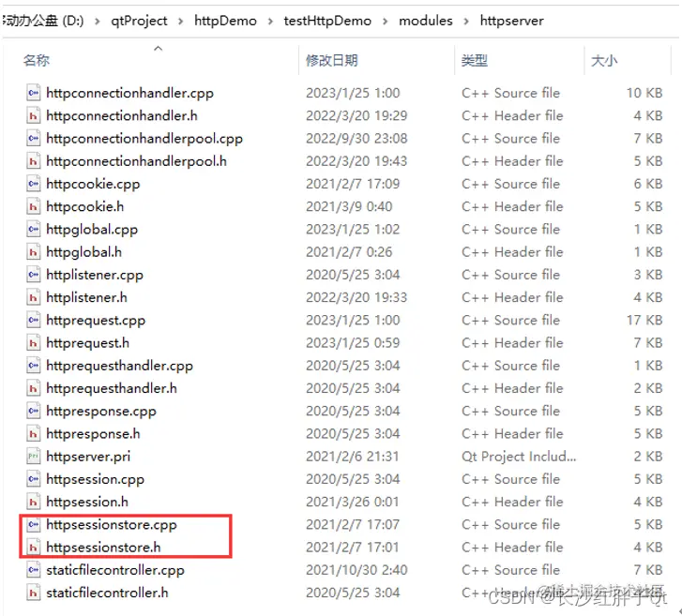Click the httpresponse.h file icon
The height and width of the screenshot is (616, 682).
point(34,433)
